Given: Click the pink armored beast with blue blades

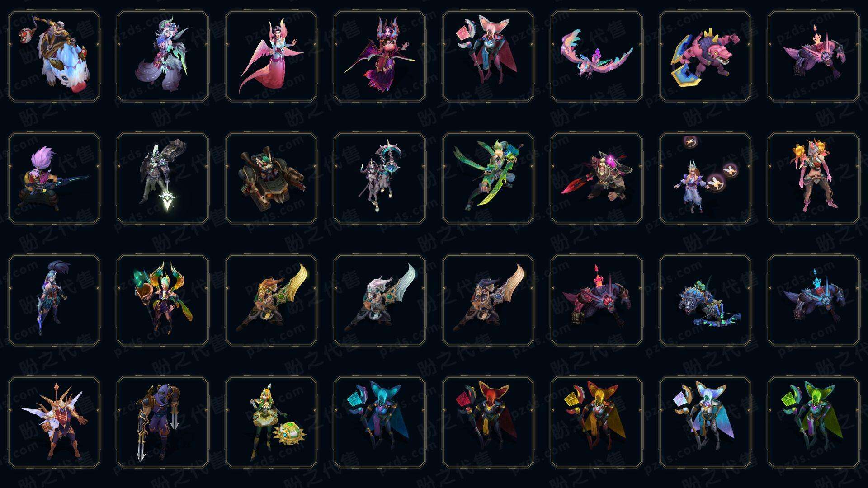Looking at the screenshot, I should pos(705,56).
